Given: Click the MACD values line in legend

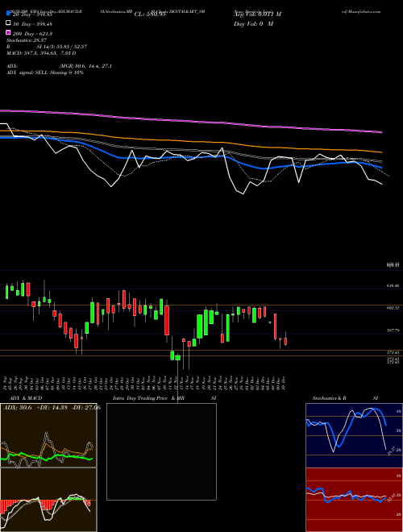Looking at the screenshot, I should [x=41, y=53].
